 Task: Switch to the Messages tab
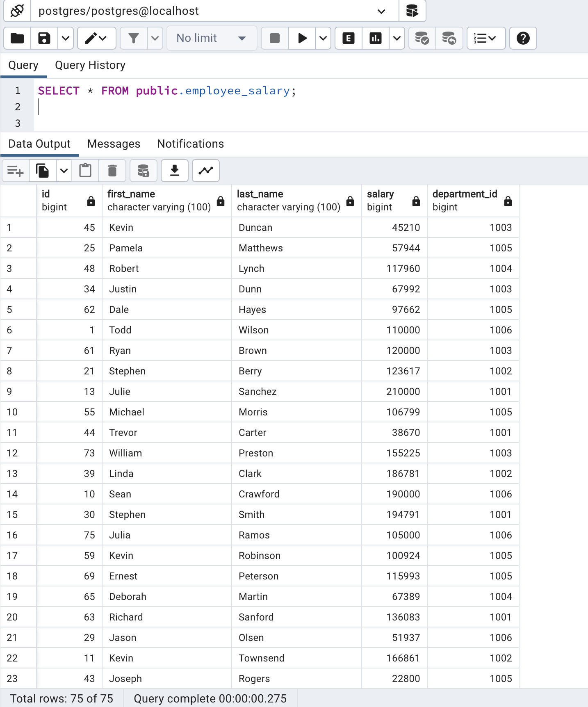(114, 144)
